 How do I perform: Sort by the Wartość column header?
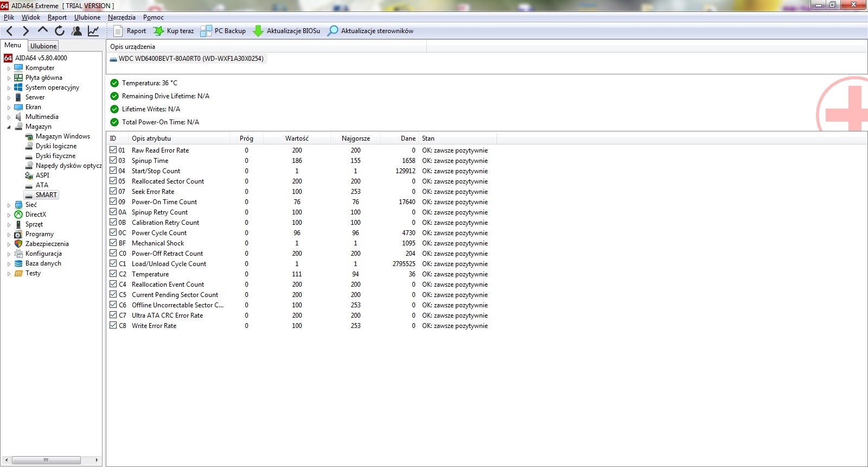(x=297, y=138)
